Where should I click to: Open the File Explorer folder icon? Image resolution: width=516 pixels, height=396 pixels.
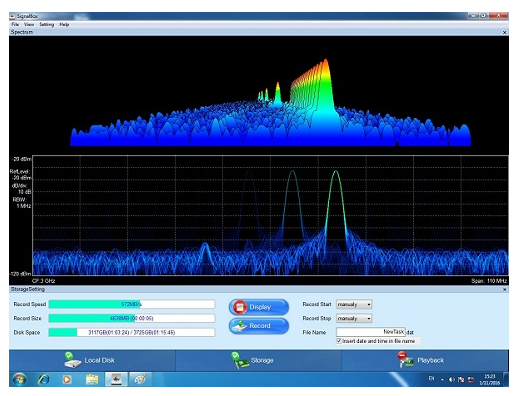(92, 380)
